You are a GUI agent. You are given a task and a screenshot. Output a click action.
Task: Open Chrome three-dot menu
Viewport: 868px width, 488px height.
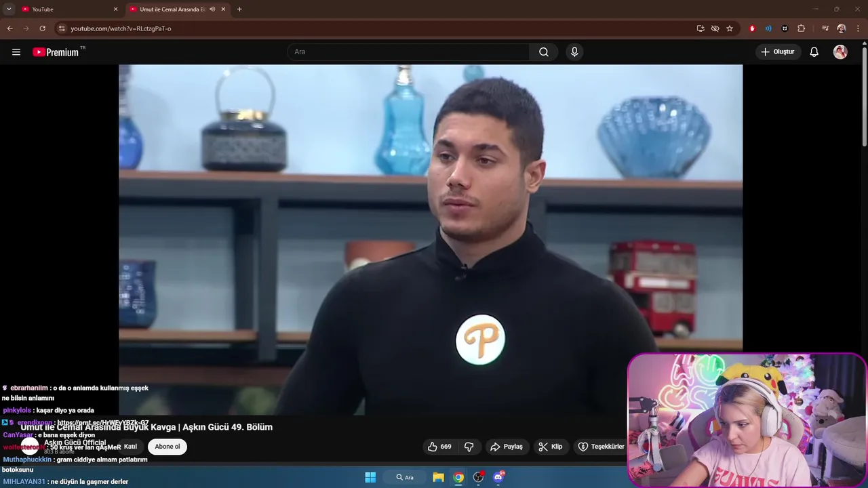(858, 28)
